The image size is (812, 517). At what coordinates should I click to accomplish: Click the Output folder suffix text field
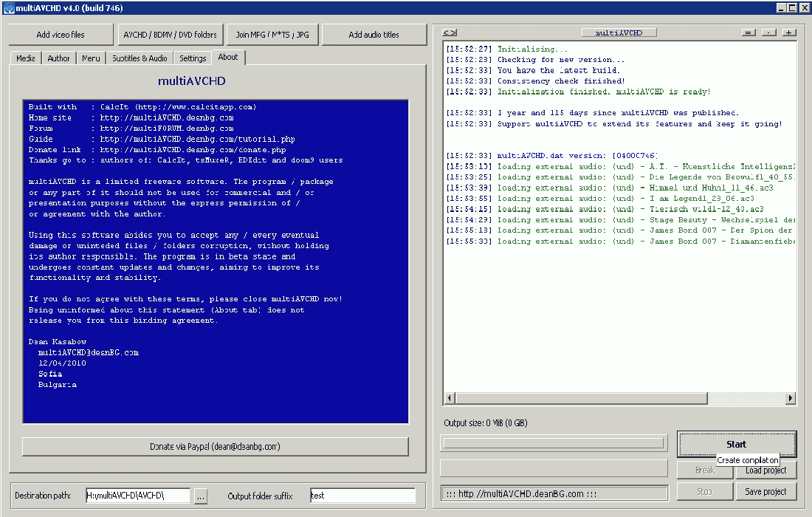362,496
